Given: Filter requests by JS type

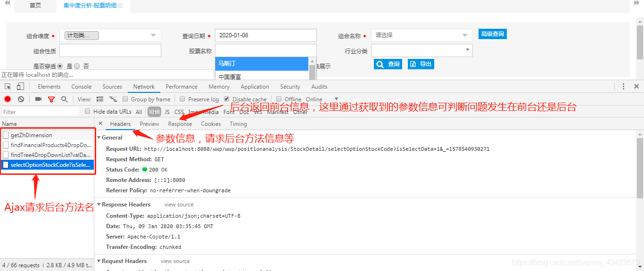Looking at the screenshot, I should coord(167,112).
